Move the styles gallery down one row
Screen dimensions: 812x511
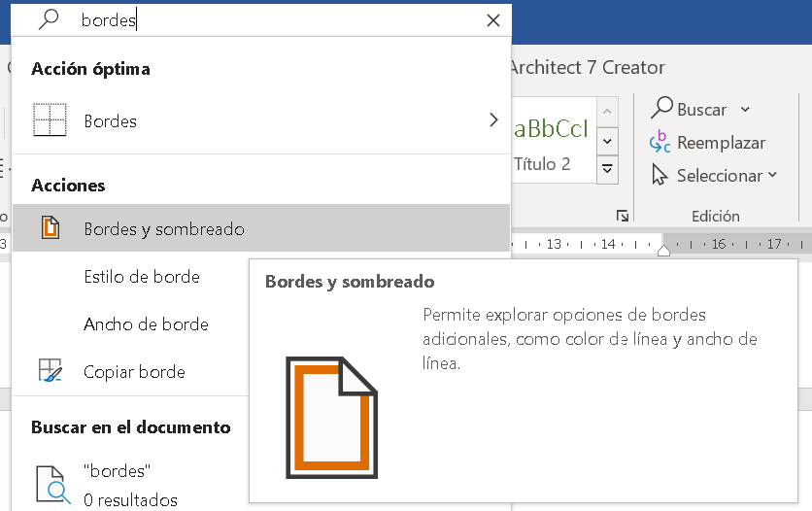pyautogui.click(x=607, y=141)
